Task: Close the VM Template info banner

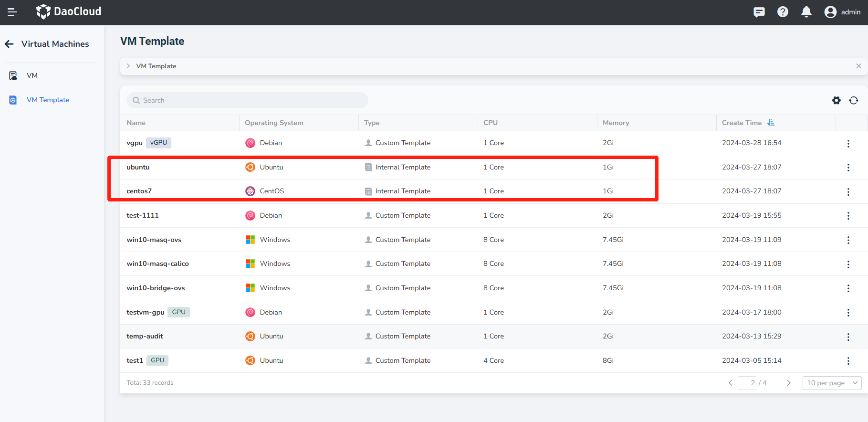Action: pos(858,66)
